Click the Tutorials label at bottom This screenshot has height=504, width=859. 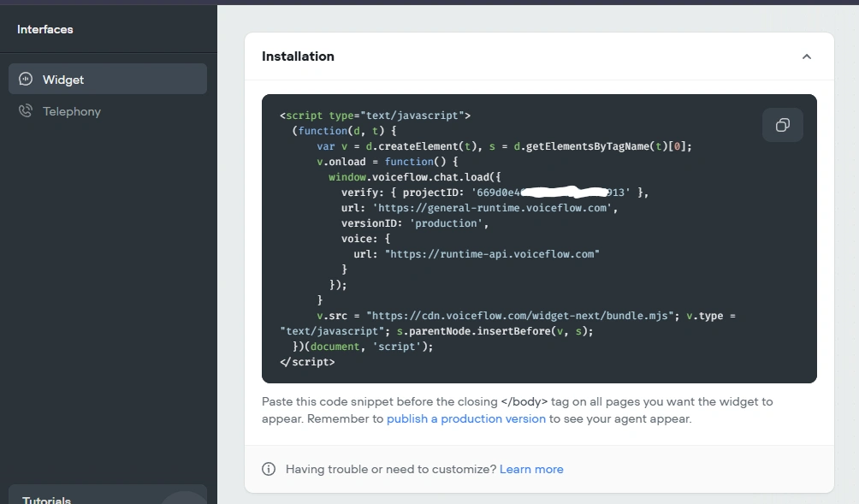[45, 499]
